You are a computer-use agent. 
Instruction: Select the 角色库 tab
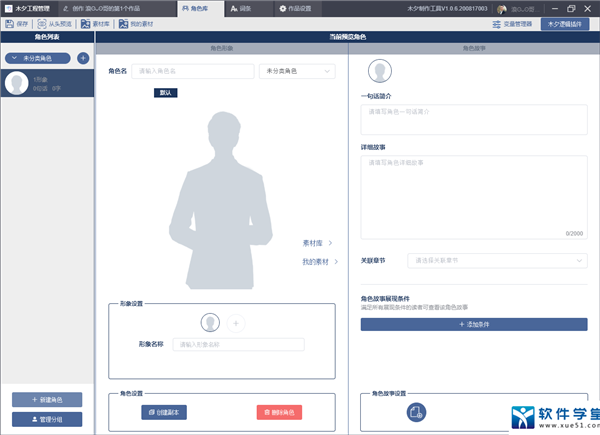(201, 8)
